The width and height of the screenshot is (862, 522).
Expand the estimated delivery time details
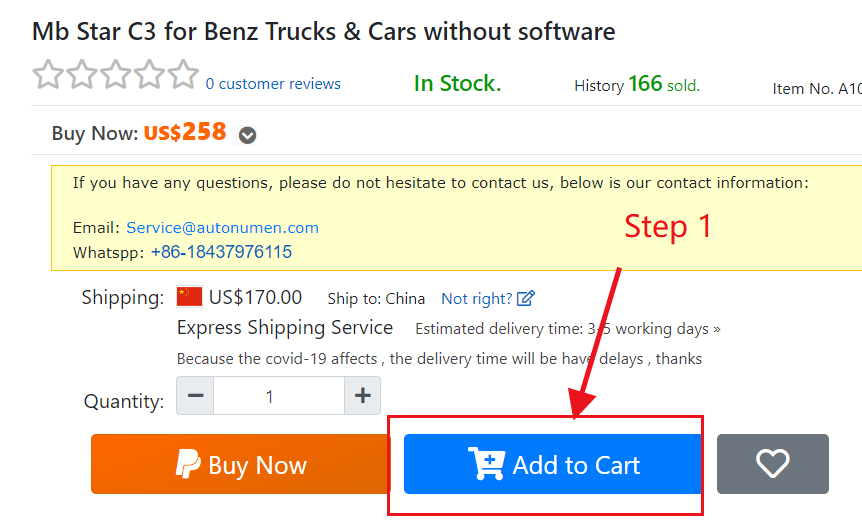pyautogui.click(x=568, y=329)
